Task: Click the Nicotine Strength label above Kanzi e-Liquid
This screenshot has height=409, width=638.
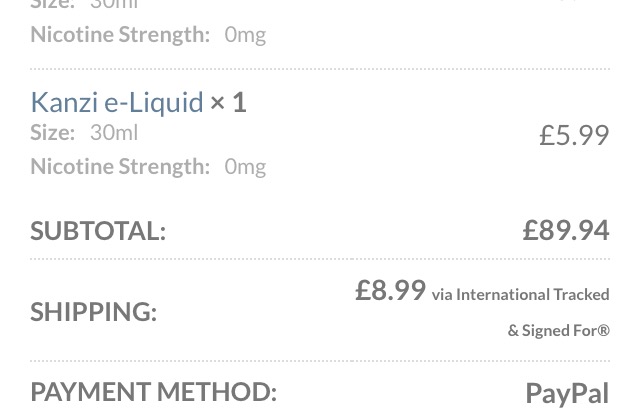Action: (x=120, y=34)
